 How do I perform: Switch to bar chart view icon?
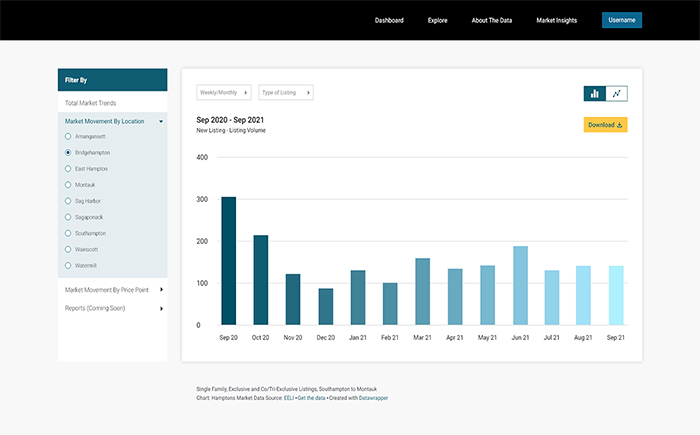[x=595, y=93]
